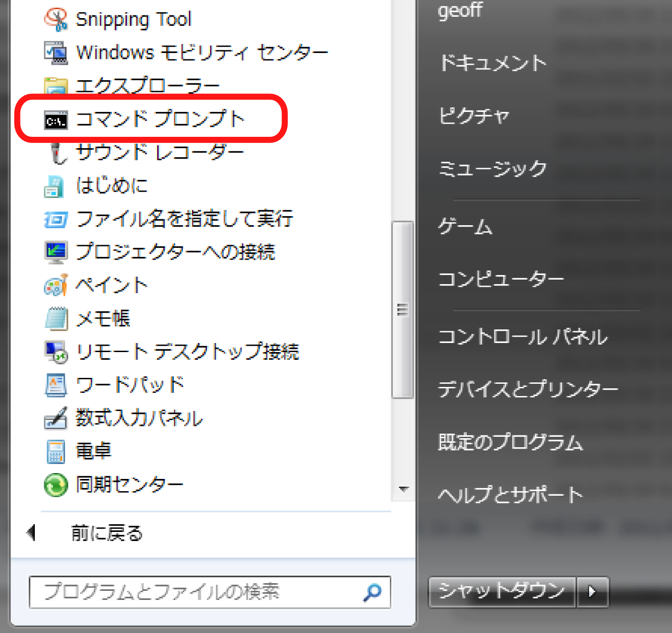The image size is (672, 633).
Task: Open ピクチャ in right pane
Action: (x=474, y=116)
